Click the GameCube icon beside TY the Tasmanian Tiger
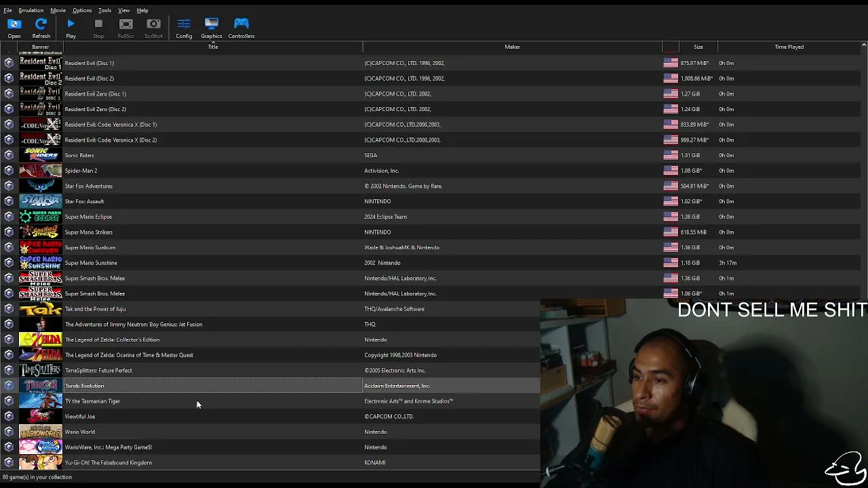 click(9, 401)
